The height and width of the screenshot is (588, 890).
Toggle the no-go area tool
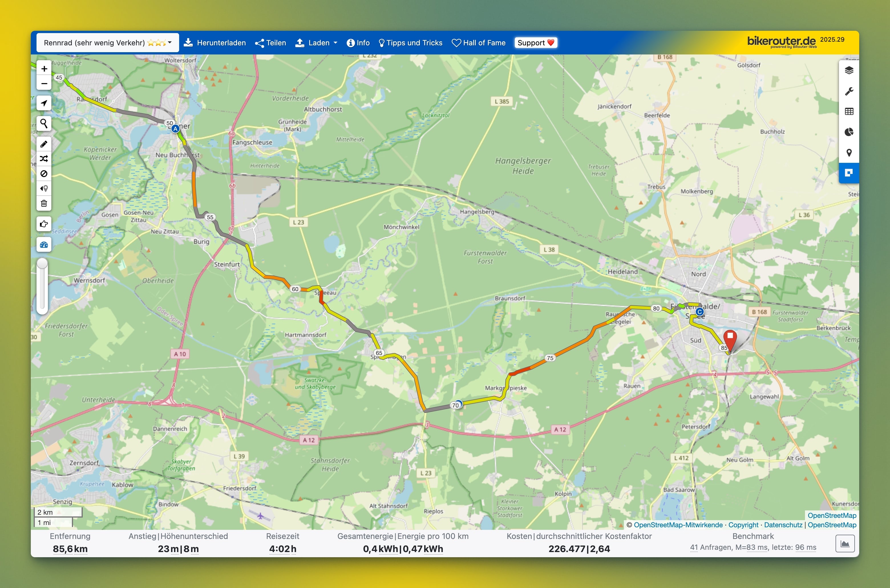click(44, 174)
